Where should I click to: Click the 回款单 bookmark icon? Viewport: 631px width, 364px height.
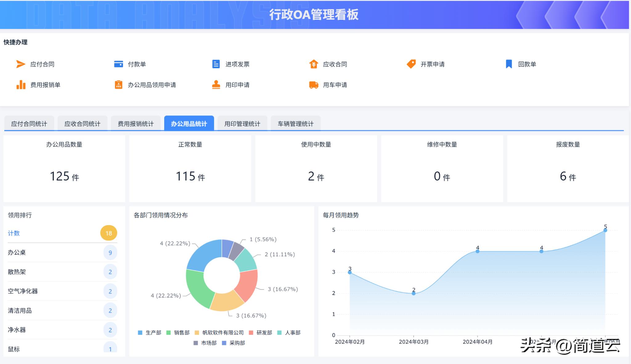(509, 64)
